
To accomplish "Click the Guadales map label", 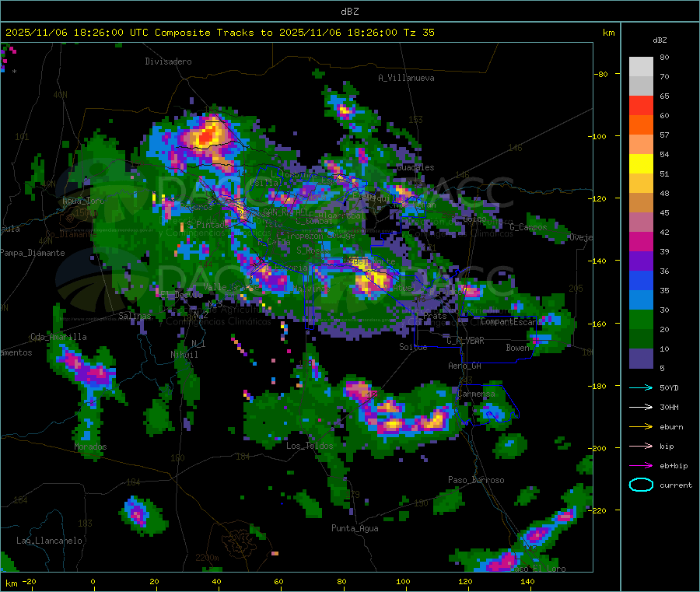I will (415, 167).
